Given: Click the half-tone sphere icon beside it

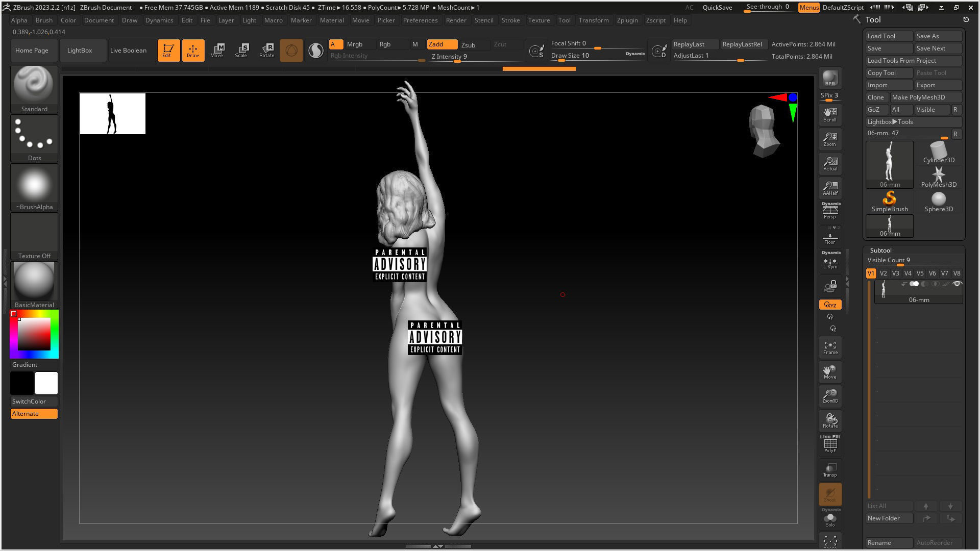Looking at the screenshot, I should 316,51.
